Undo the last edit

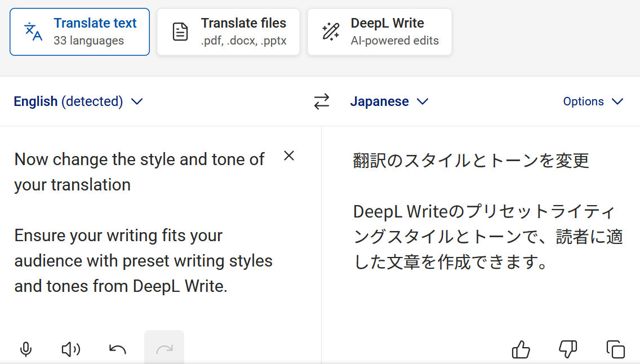[118, 349]
